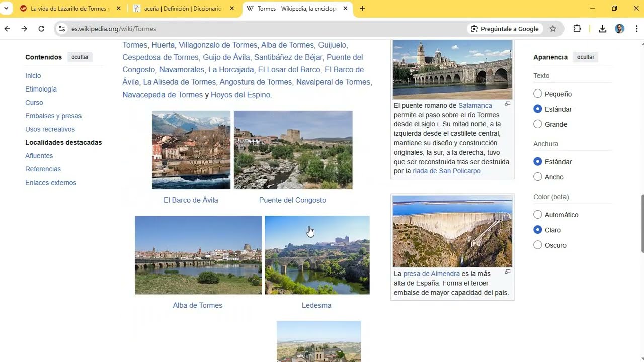Switch to the aceña Definición tab
644x362 pixels.
tap(184, 9)
